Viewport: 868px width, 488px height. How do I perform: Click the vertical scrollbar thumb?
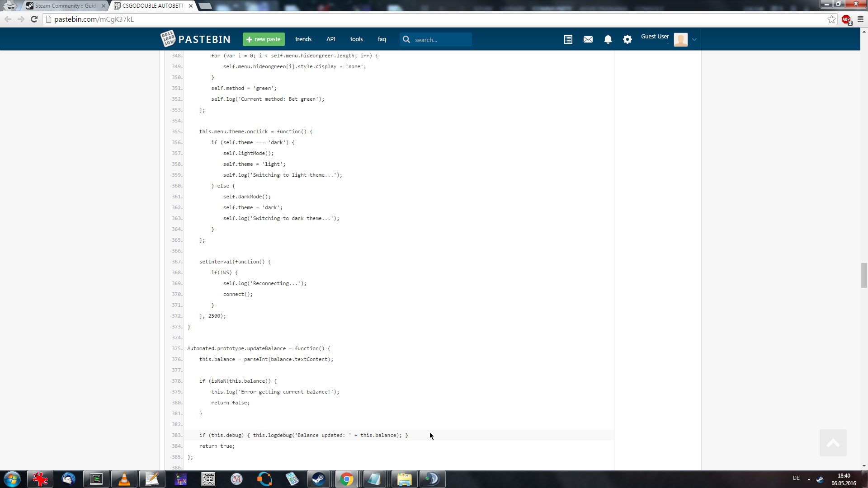(864, 275)
